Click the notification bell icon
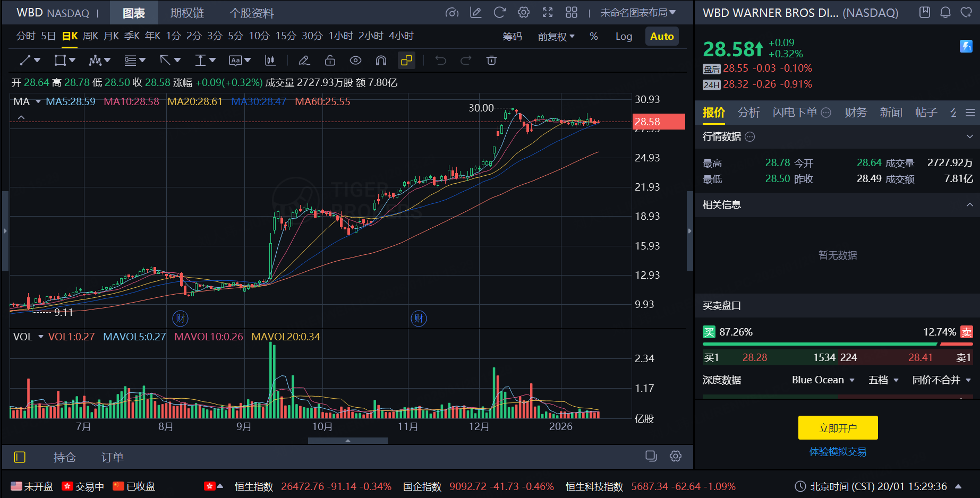The height and width of the screenshot is (498, 980). (945, 12)
